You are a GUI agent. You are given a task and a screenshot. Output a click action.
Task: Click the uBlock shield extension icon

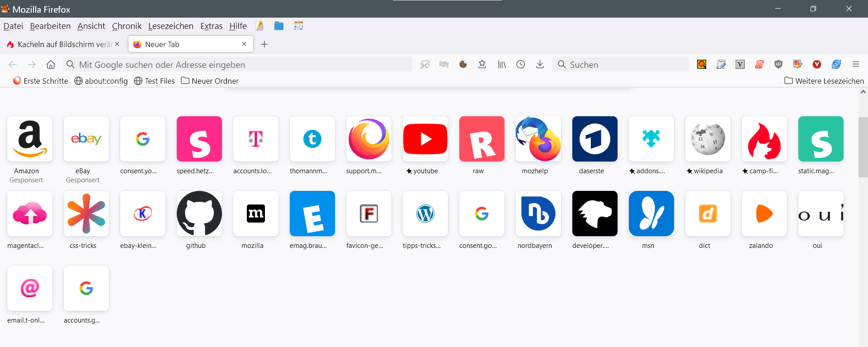778,65
